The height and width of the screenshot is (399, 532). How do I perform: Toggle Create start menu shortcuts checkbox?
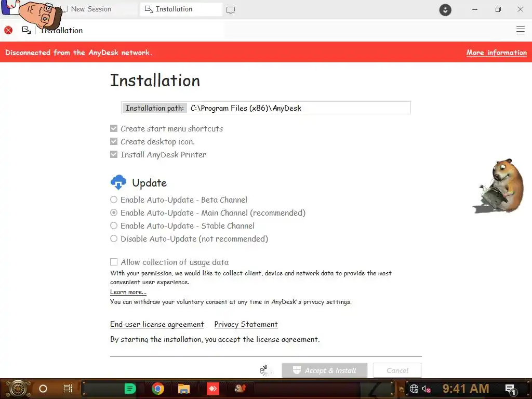click(114, 129)
